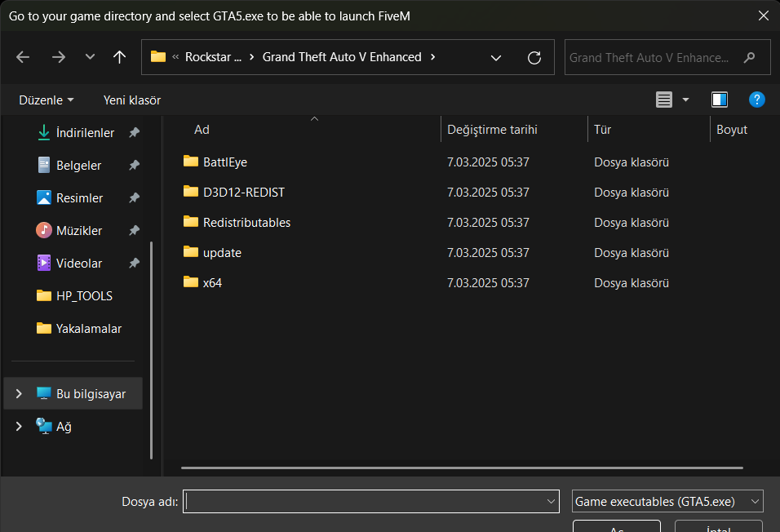
Task: Select the update folder
Action: pyautogui.click(x=222, y=253)
